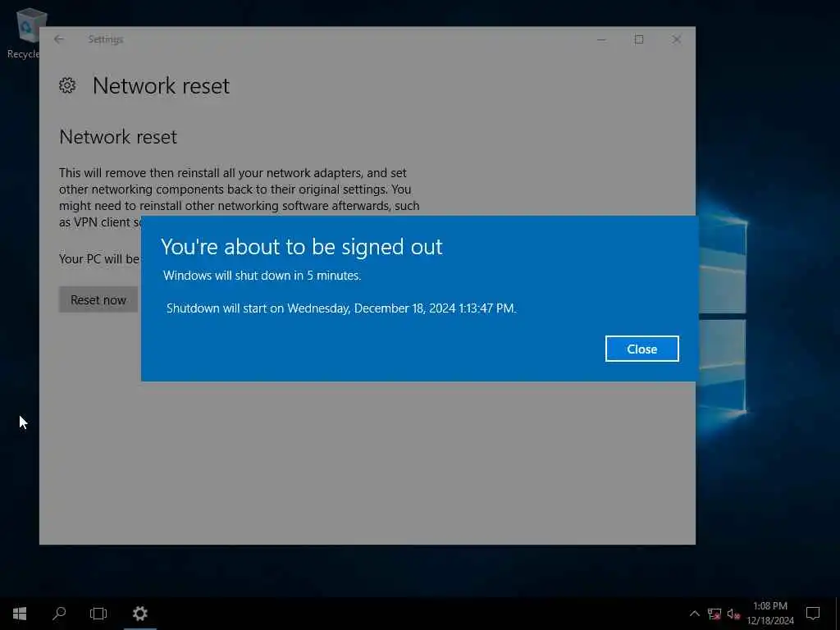Open the Windows Start menu

(x=20, y=614)
